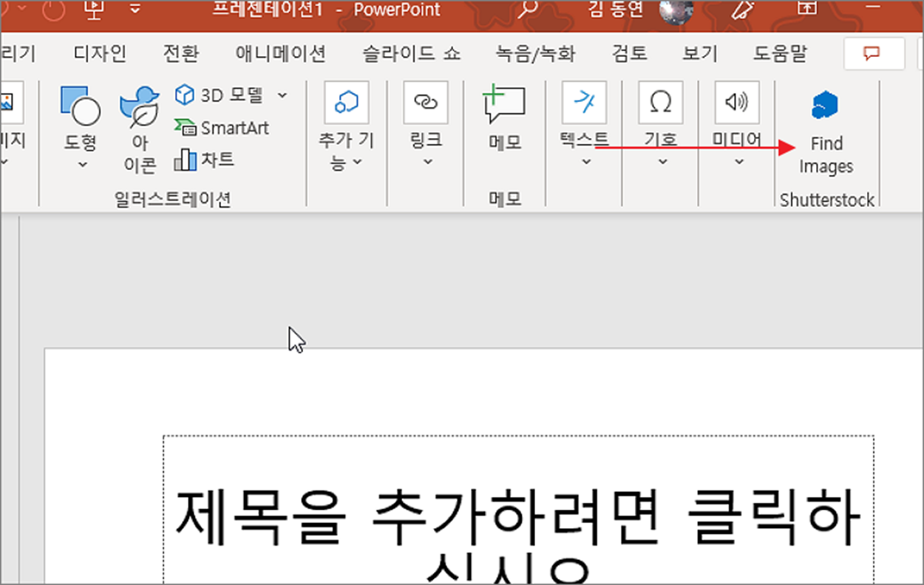Image resolution: width=924 pixels, height=585 pixels.
Task: Open the 애니메이션 tab
Action: pyautogui.click(x=281, y=53)
